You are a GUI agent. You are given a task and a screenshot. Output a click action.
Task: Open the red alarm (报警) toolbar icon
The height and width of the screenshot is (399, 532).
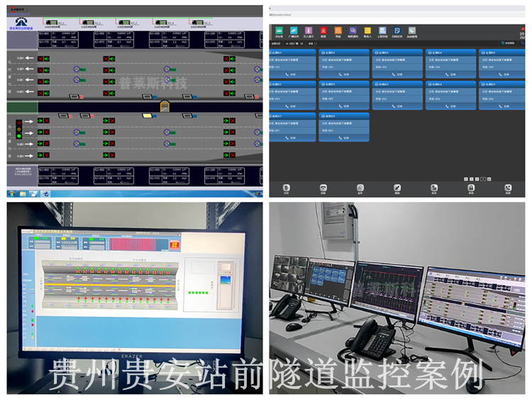[x=323, y=31]
